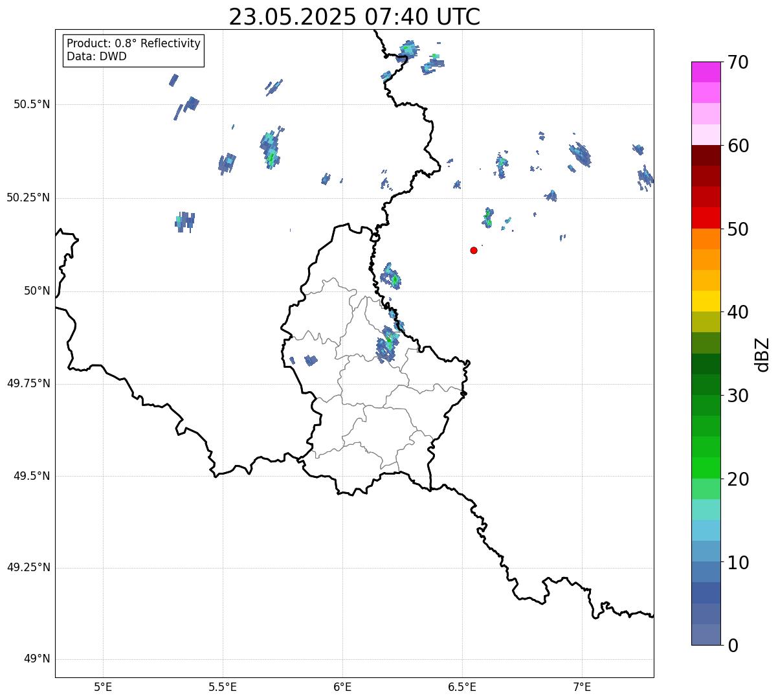The height and width of the screenshot is (700, 778).
Task: Click the 49.75°N latitude label
Action: point(28,383)
